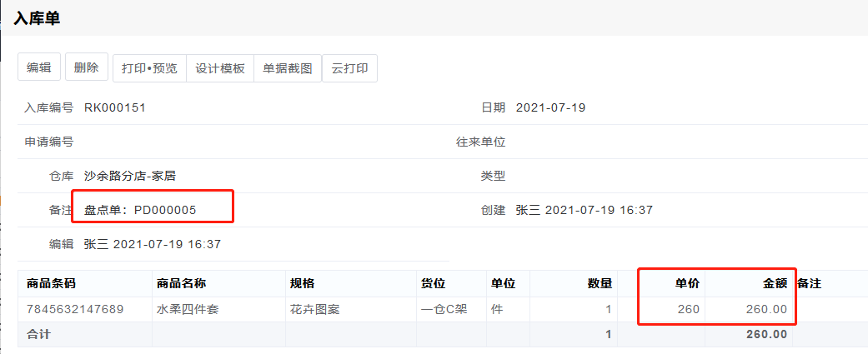Select the 一仓C架 location cell
The image size is (868, 354).
(444, 309)
